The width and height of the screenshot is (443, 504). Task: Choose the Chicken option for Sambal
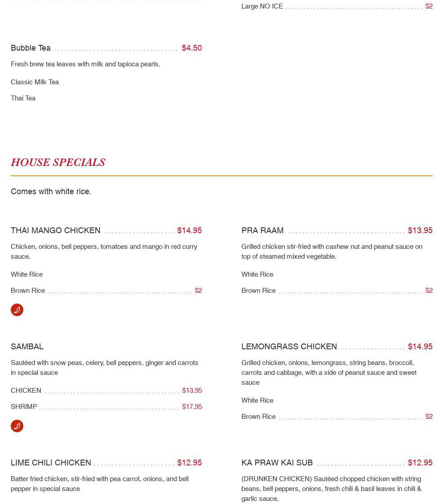[x=26, y=391]
